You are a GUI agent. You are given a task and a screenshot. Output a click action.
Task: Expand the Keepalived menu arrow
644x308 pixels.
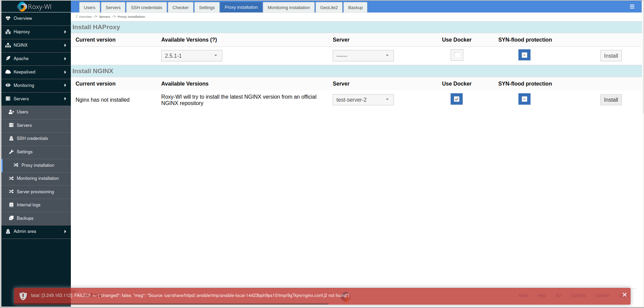(x=65, y=72)
